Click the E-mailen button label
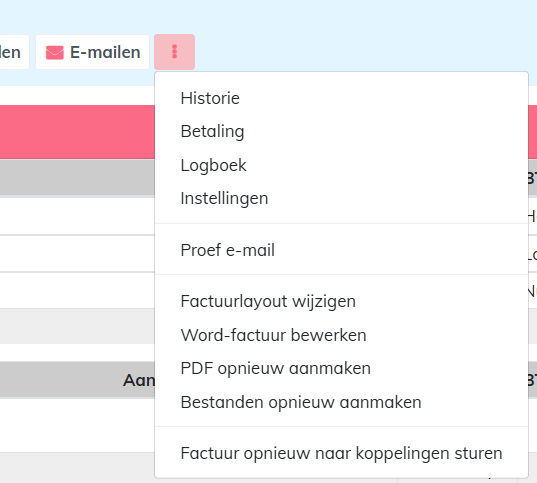This screenshot has width=537, height=483. point(105,52)
